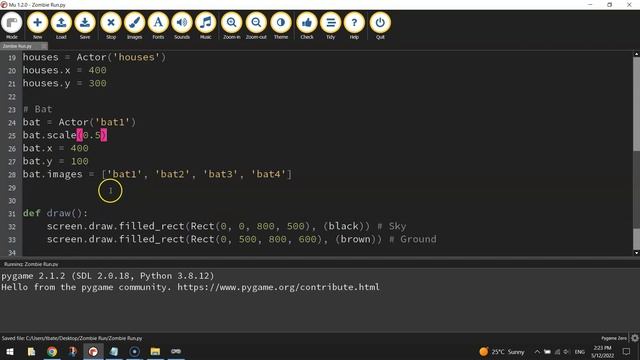The width and height of the screenshot is (640, 360).
Task: Open the Load file button
Action: (61, 26)
